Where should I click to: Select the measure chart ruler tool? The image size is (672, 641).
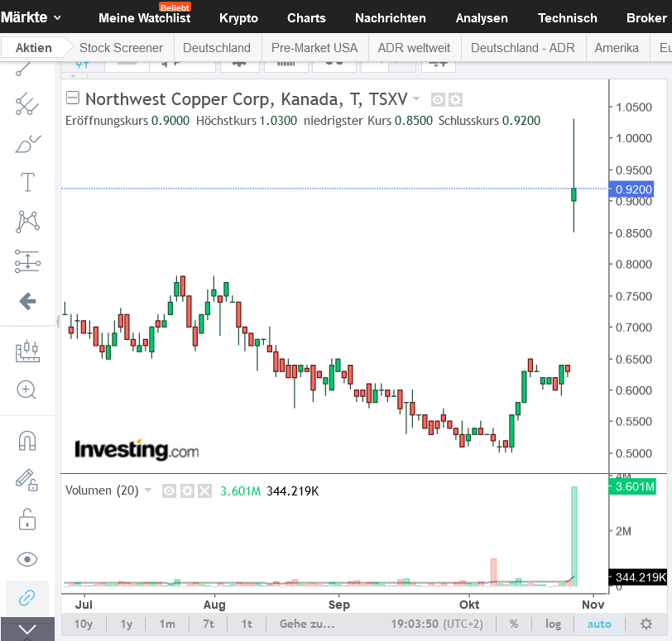coord(27,352)
